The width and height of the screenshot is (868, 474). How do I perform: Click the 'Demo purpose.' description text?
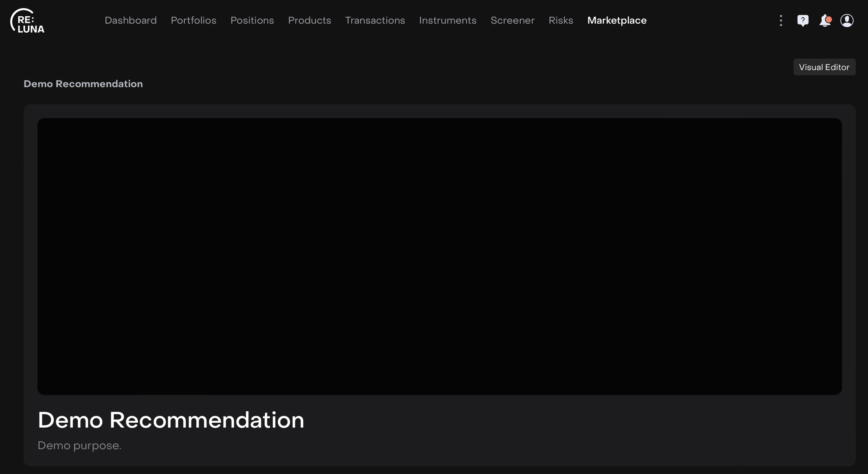79,445
